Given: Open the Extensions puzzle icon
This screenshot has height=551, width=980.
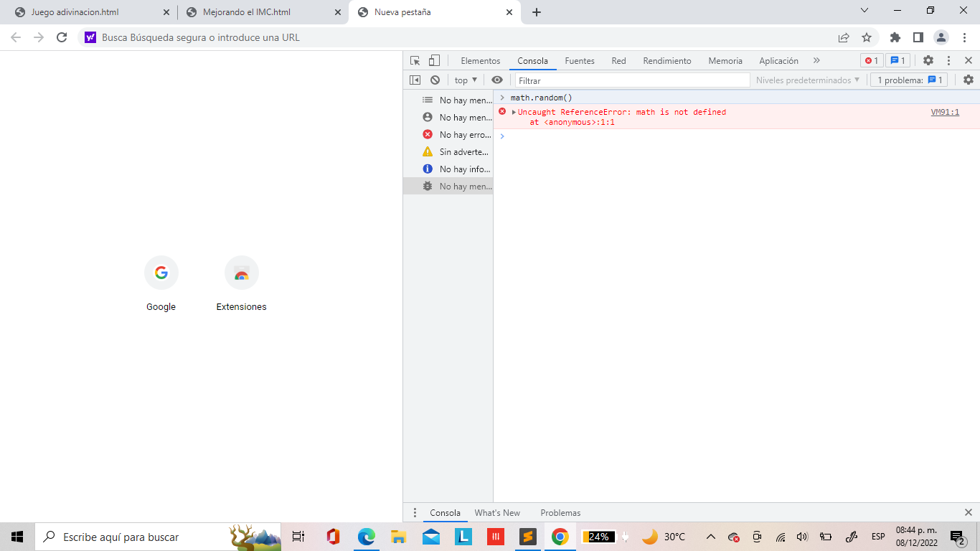Looking at the screenshot, I should click(895, 37).
